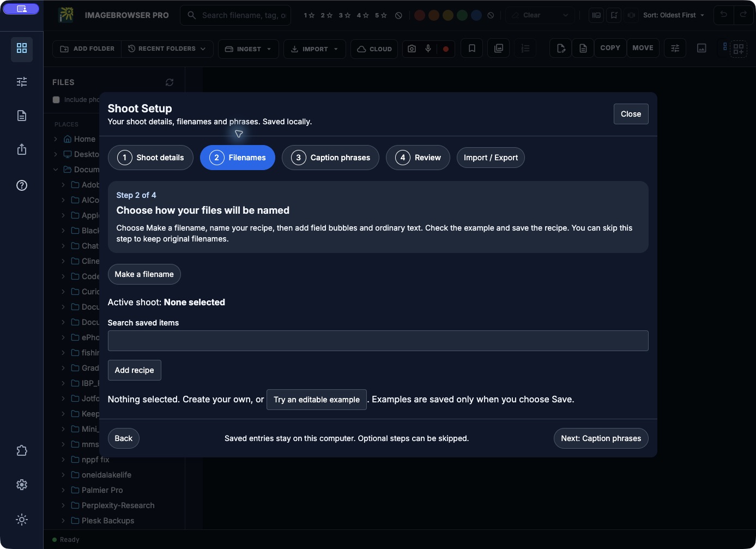Open the document panel in left sidebar
The height and width of the screenshot is (549, 756).
22,116
